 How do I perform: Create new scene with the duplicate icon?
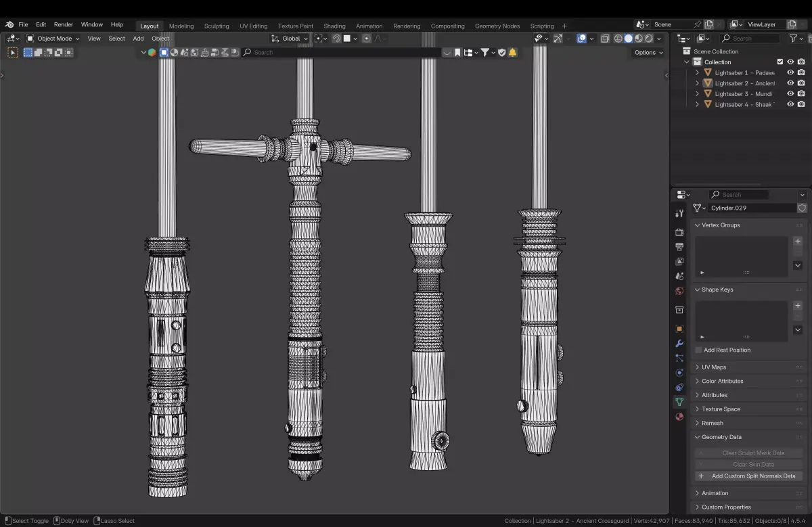[709, 24]
